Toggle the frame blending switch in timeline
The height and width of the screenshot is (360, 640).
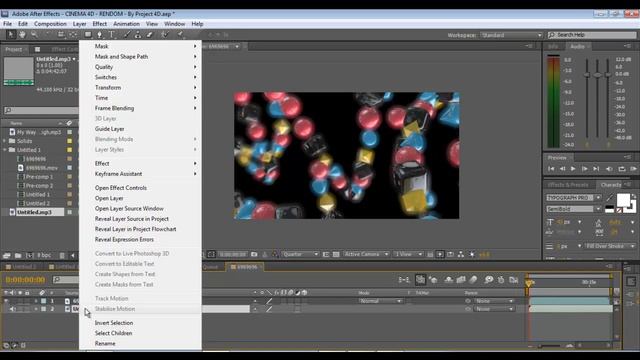tap(461, 280)
